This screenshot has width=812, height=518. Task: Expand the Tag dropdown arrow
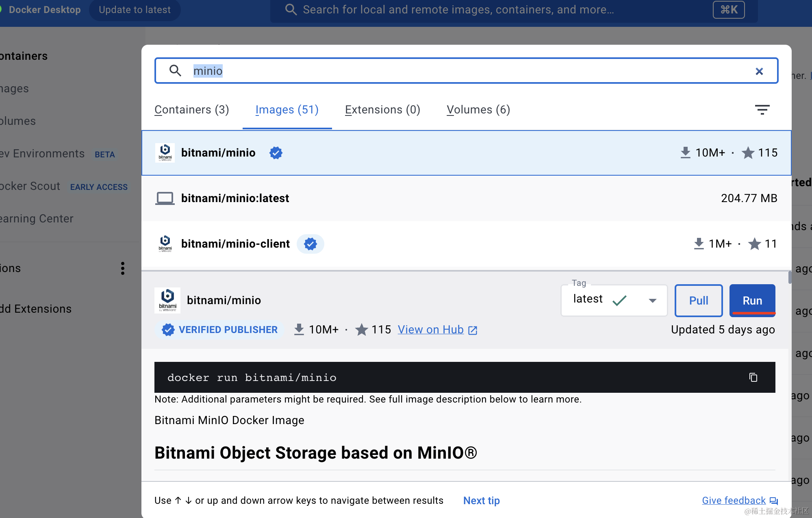[652, 300]
